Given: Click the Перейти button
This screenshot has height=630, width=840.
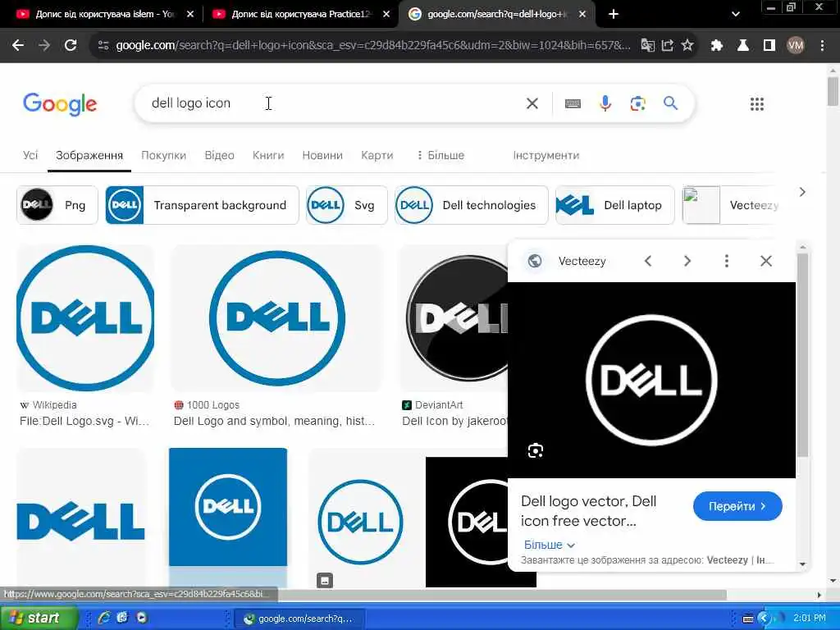Looking at the screenshot, I should (737, 506).
